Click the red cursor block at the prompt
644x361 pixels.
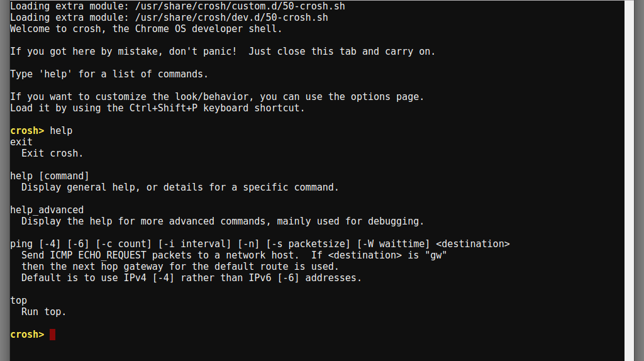pyautogui.click(x=53, y=335)
